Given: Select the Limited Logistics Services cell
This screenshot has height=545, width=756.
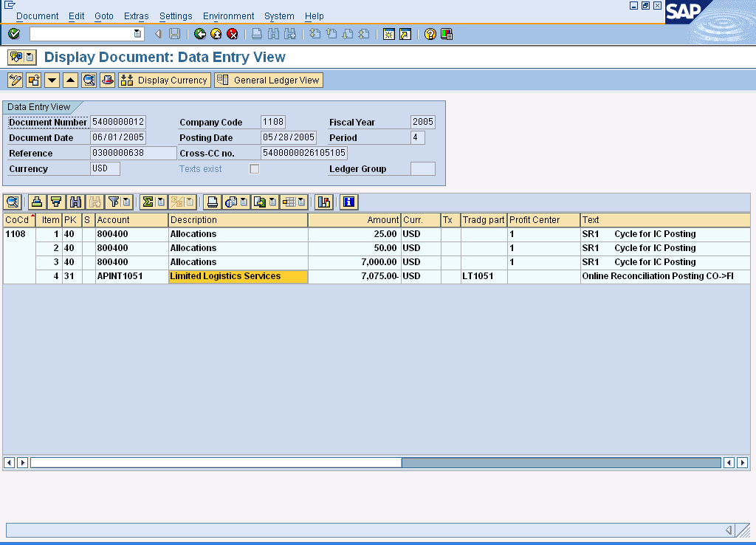Looking at the screenshot, I should pyautogui.click(x=238, y=276).
